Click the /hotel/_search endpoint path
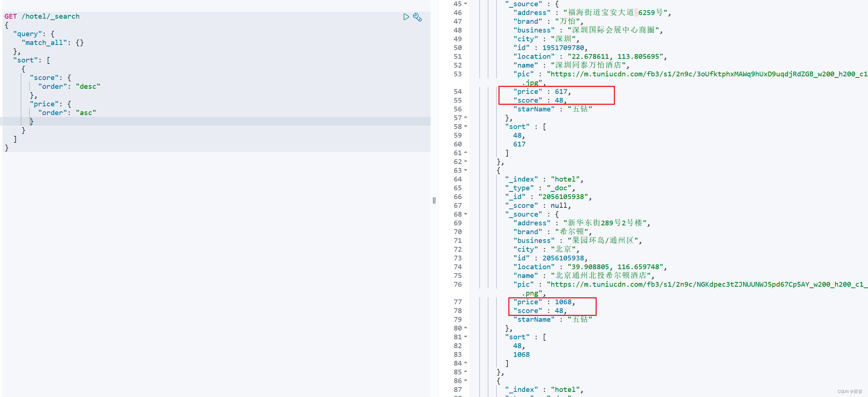Screen dimensions: 868x397 click(50, 16)
